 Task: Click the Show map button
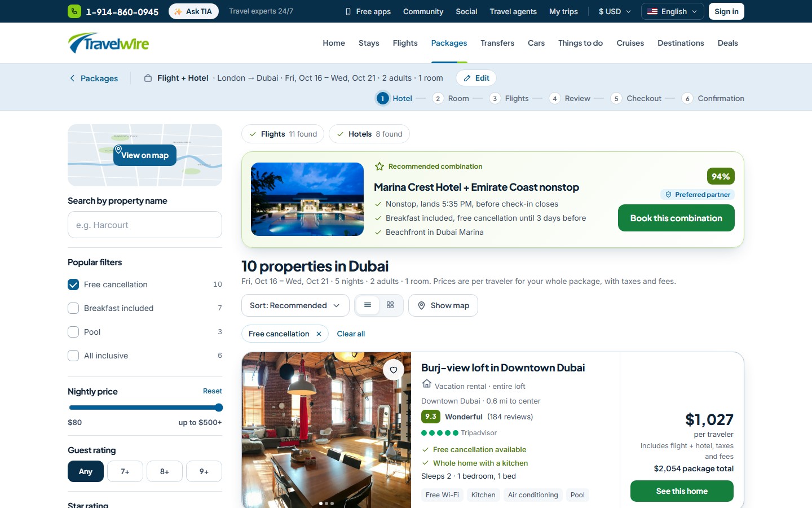coord(443,305)
